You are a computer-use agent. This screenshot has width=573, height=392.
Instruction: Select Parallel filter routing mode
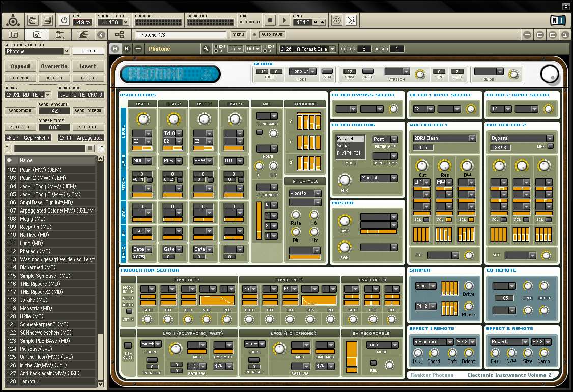tap(350, 139)
